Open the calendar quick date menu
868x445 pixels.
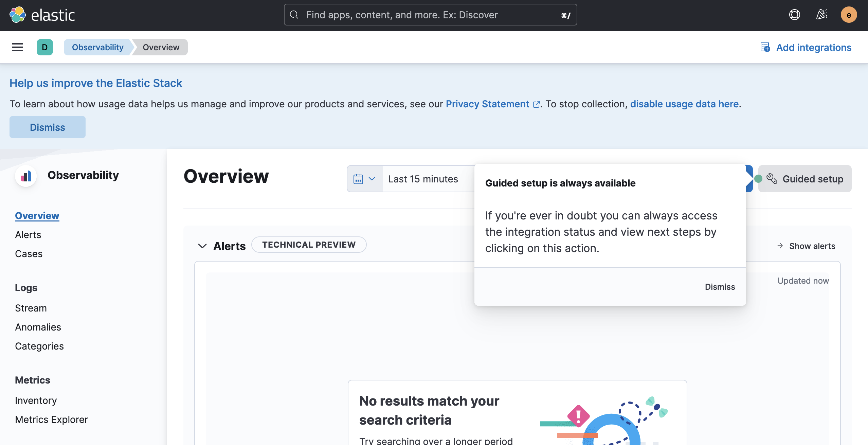click(x=364, y=179)
